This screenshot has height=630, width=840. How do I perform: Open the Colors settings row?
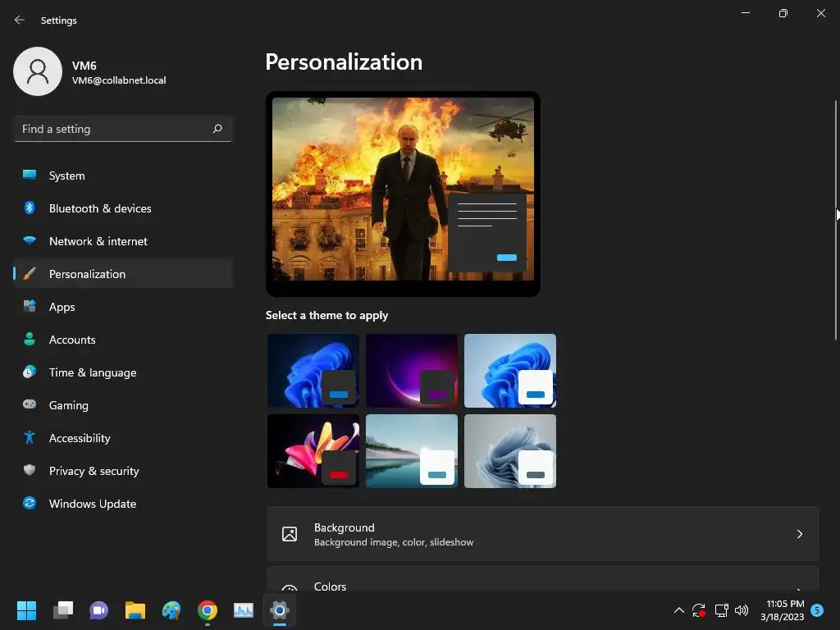point(543,578)
